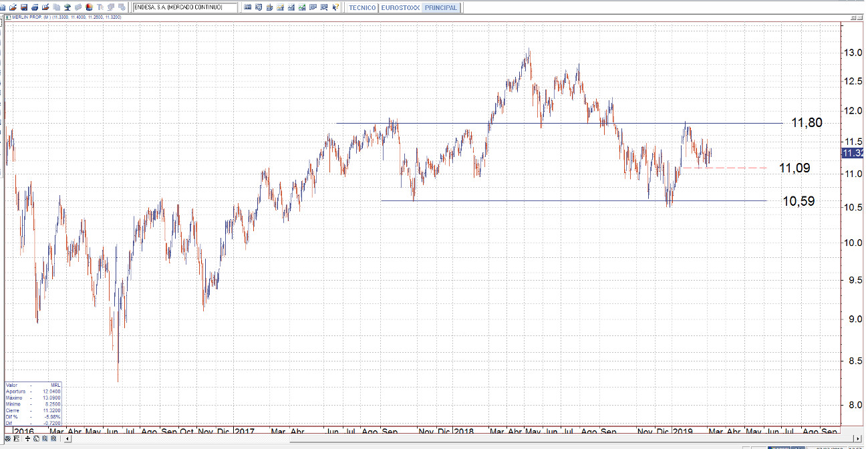
Task: Click the 11,09 dashed line label
Action: point(794,168)
